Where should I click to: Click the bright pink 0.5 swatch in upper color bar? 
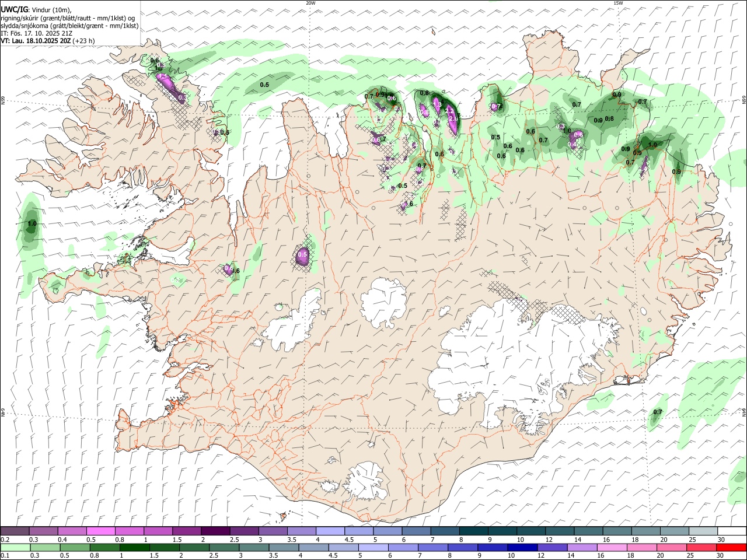100,531
